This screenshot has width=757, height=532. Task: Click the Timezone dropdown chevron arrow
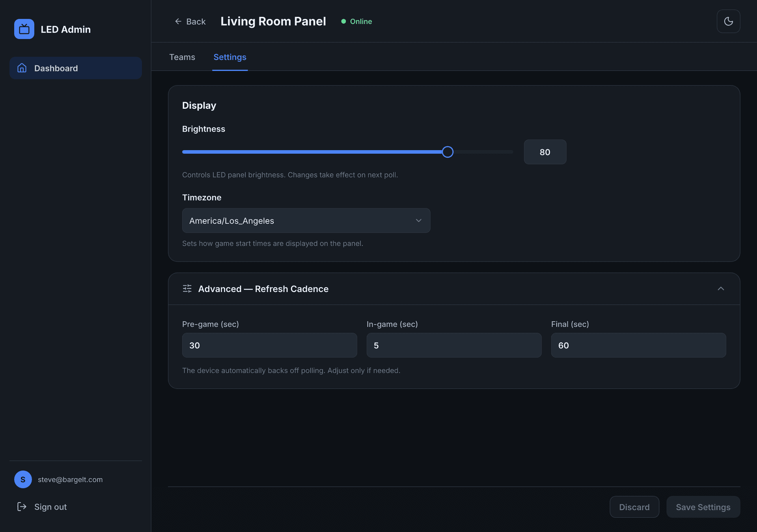[x=418, y=220]
